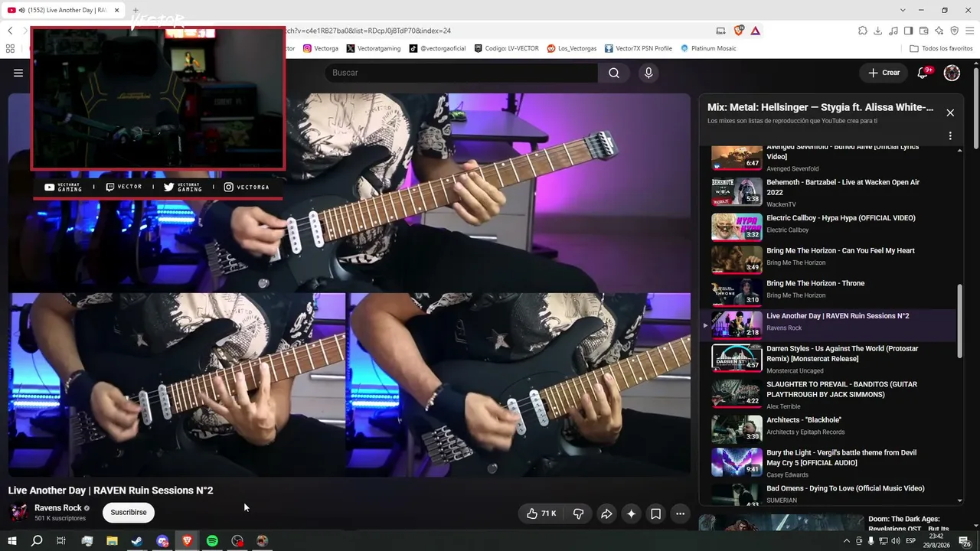Open the Vector7X PSN Profile bookmark
This screenshot has height=551, width=980.
pos(639,48)
